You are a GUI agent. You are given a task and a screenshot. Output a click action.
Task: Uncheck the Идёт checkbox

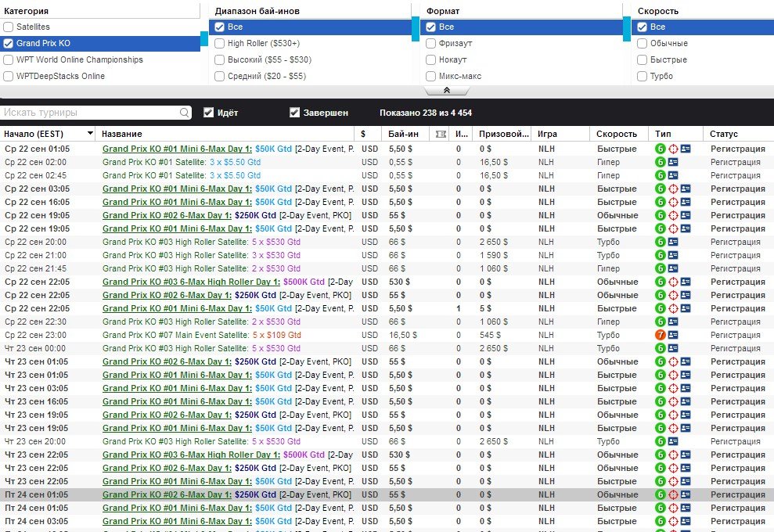(x=208, y=113)
